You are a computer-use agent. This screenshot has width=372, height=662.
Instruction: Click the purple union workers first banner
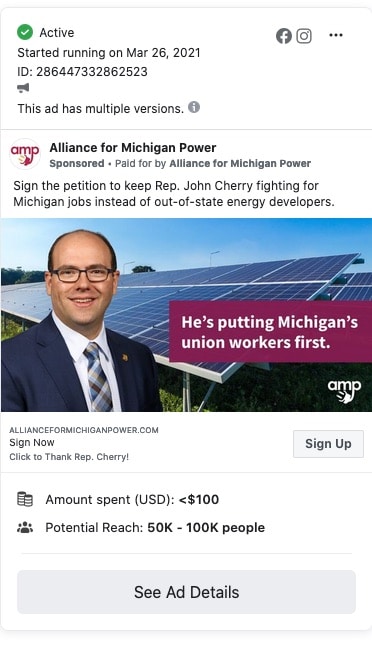coord(270,331)
